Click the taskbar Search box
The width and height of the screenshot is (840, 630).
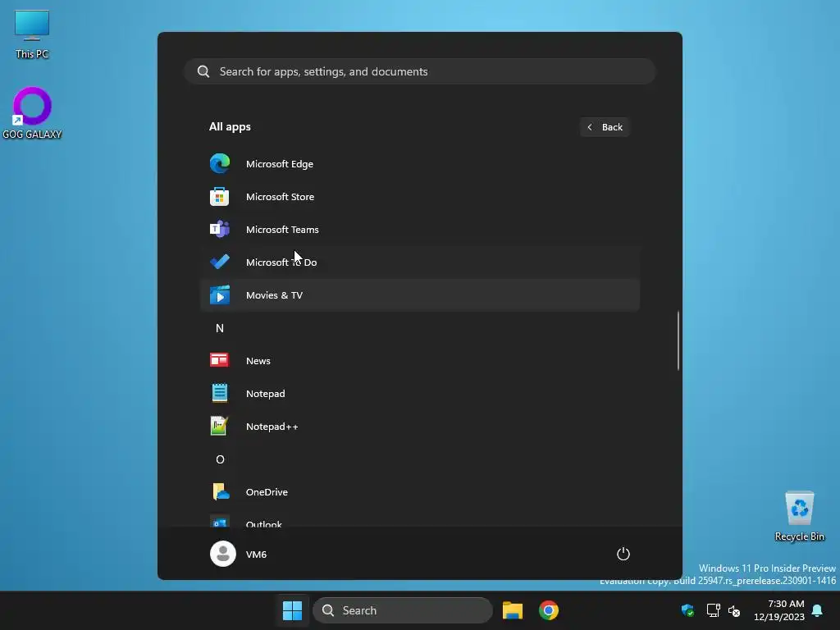point(402,610)
